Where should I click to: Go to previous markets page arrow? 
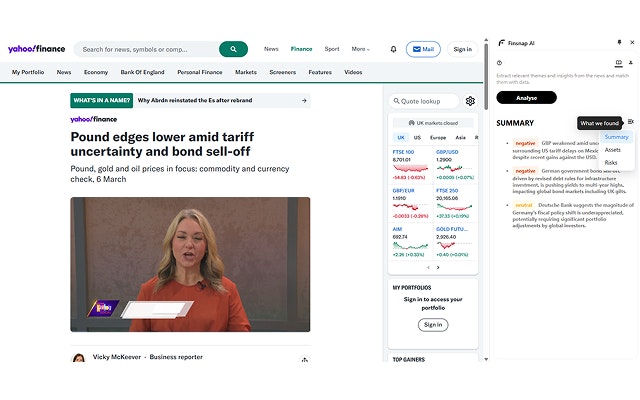[x=428, y=268]
